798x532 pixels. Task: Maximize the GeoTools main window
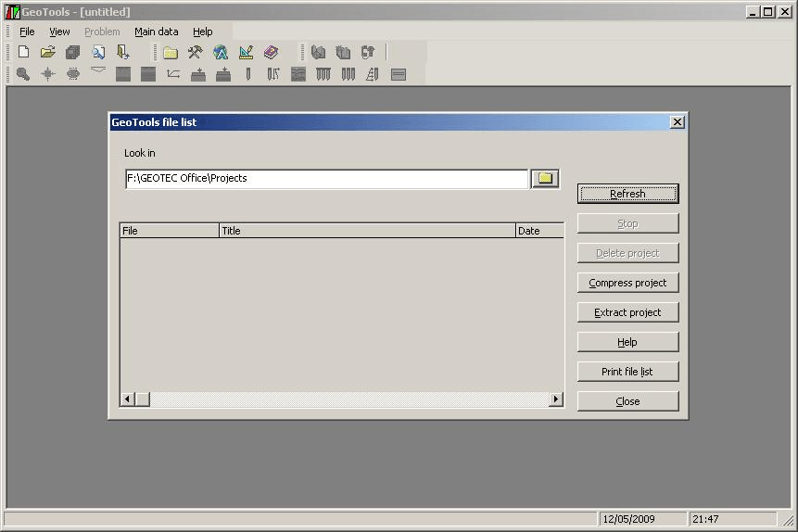pos(768,12)
